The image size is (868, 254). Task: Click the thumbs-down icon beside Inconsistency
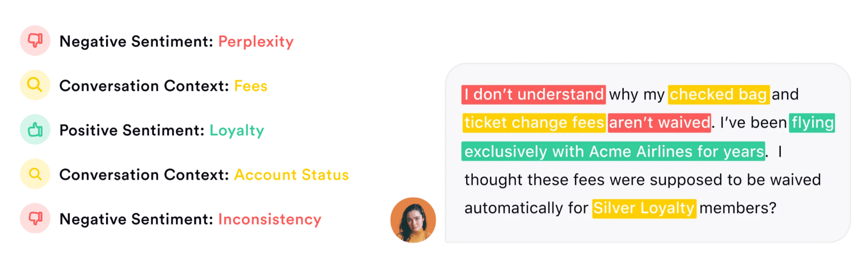pyautogui.click(x=35, y=218)
